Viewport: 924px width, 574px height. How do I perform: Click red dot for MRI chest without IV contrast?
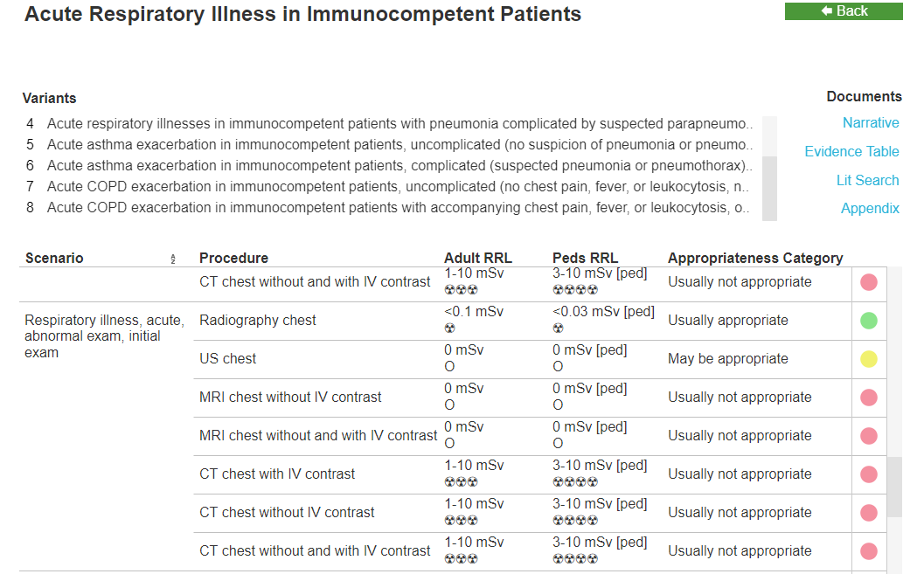[x=869, y=398]
